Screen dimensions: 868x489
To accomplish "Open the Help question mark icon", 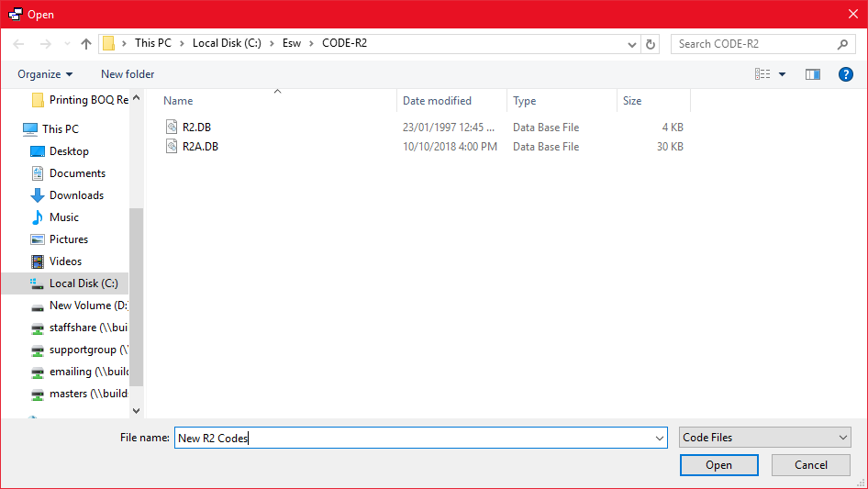I will click(845, 74).
